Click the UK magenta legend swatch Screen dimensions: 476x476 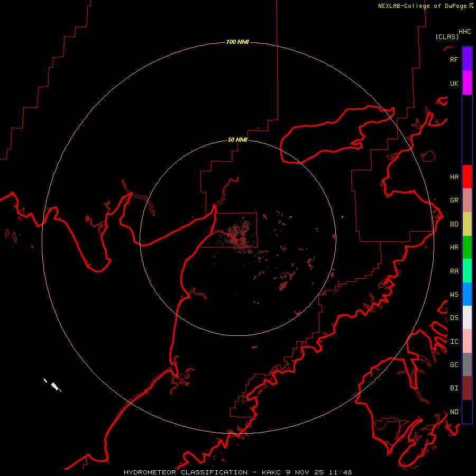coord(467,83)
